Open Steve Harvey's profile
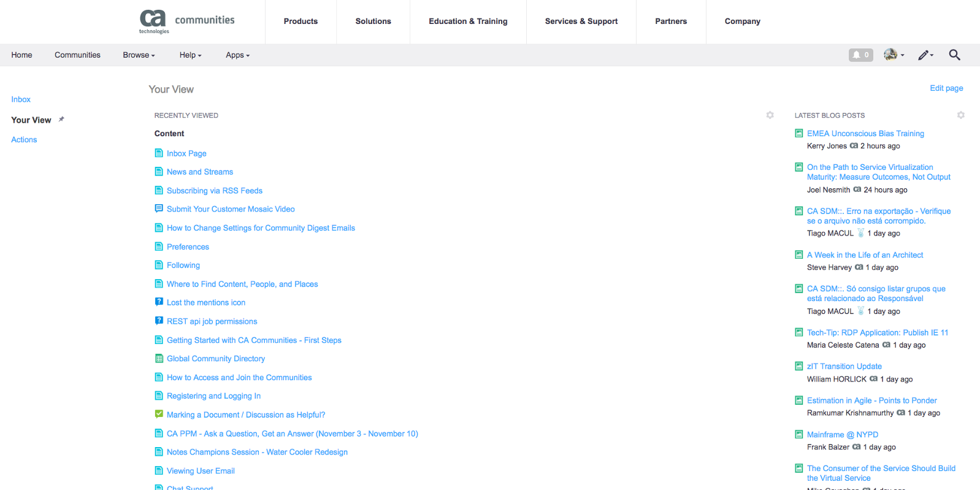Screen dimensions: 980x490 (829, 267)
